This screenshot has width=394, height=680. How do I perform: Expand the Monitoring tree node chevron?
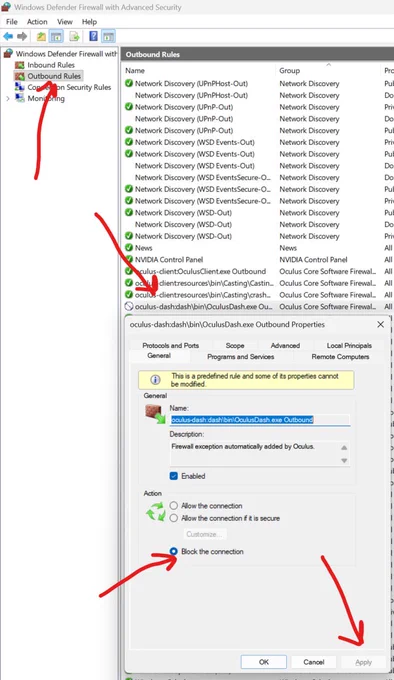tap(7, 98)
